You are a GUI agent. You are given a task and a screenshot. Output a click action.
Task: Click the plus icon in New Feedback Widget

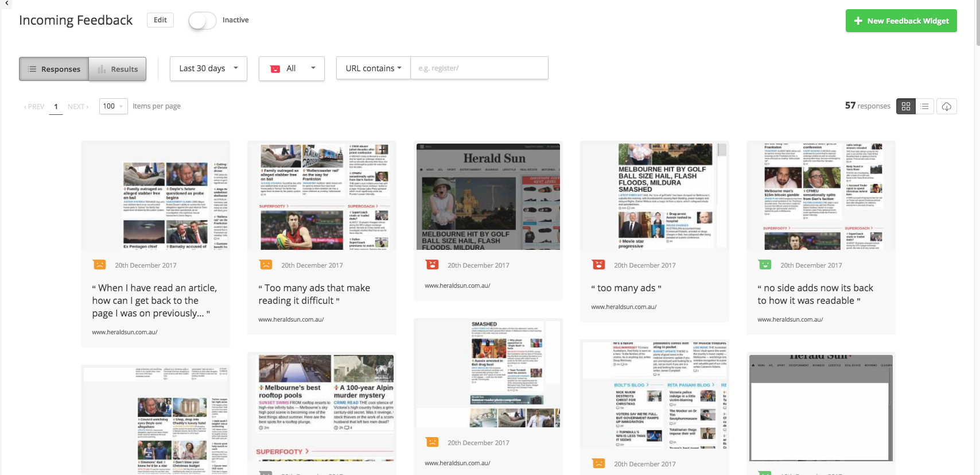point(858,21)
